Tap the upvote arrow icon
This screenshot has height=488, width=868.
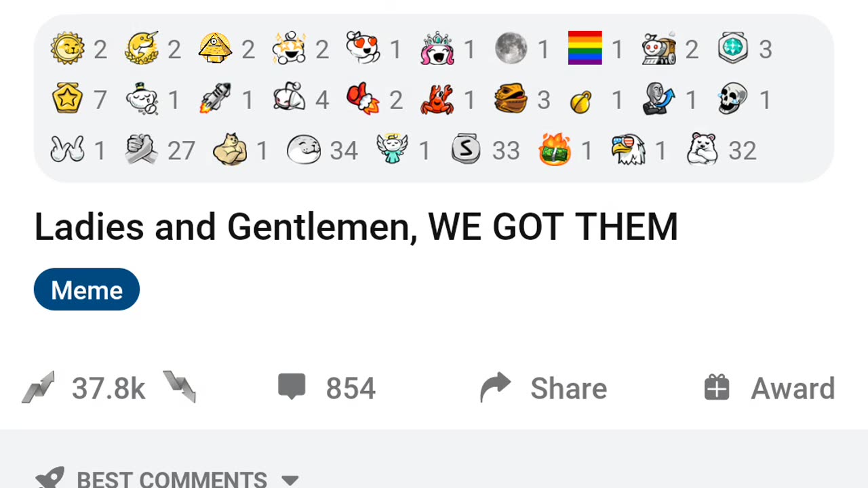pyautogui.click(x=38, y=387)
